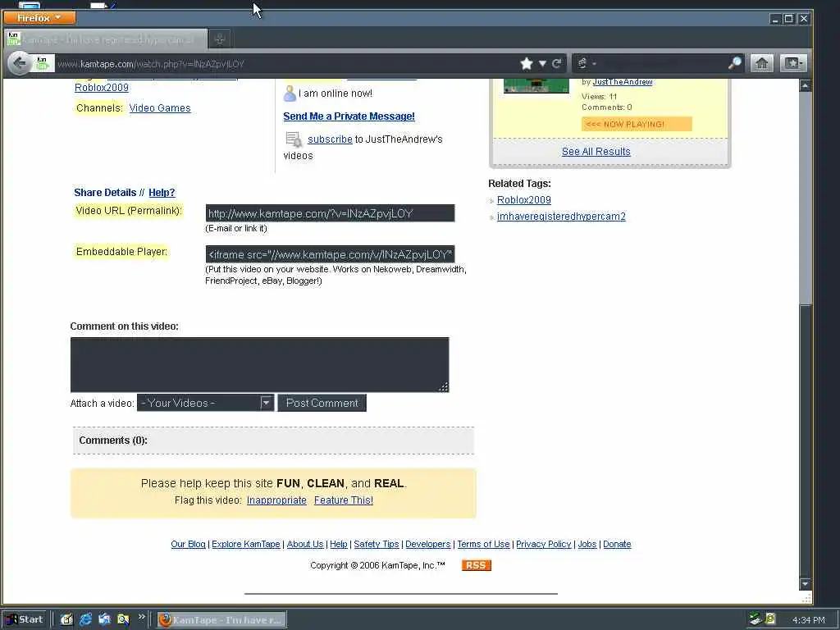840x630 pixels.
Task: Open Terms of Use footer link
Action: tap(483, 545)
